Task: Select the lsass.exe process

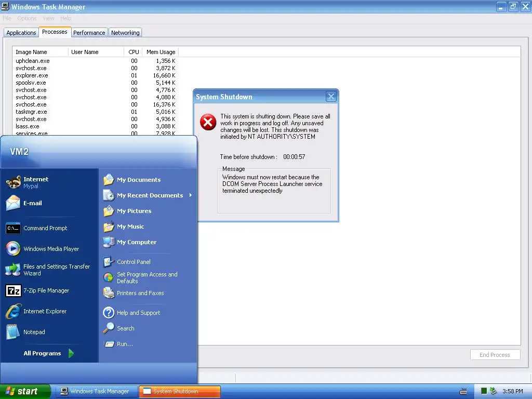Action: click(96, 126)
